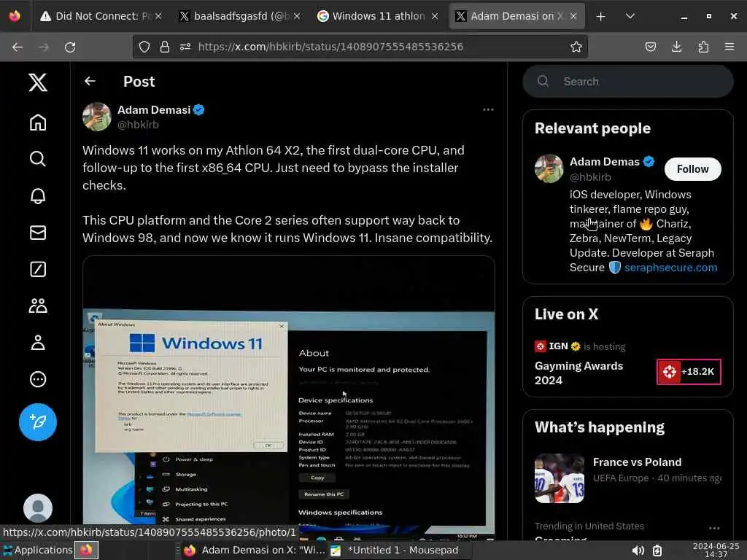Viewport: 747px width, 560px height.
Task: Open Adam Demas name in Relevant people
Action: (x=605, y=162)
